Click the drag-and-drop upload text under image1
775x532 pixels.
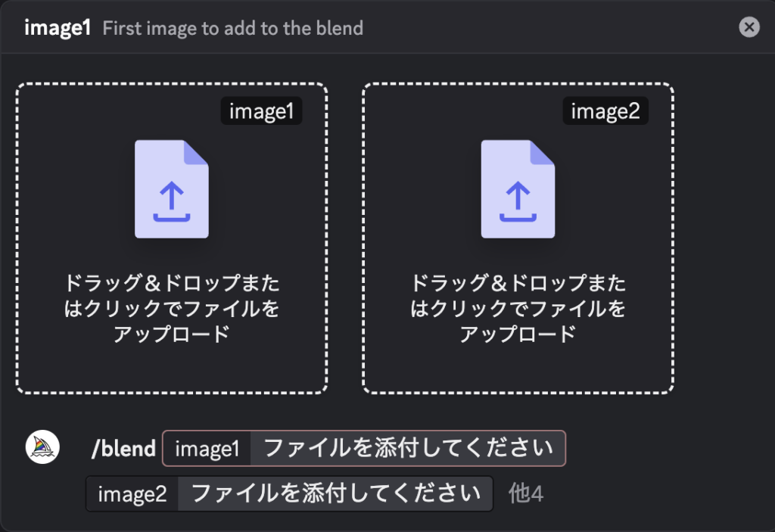[171, 309]
